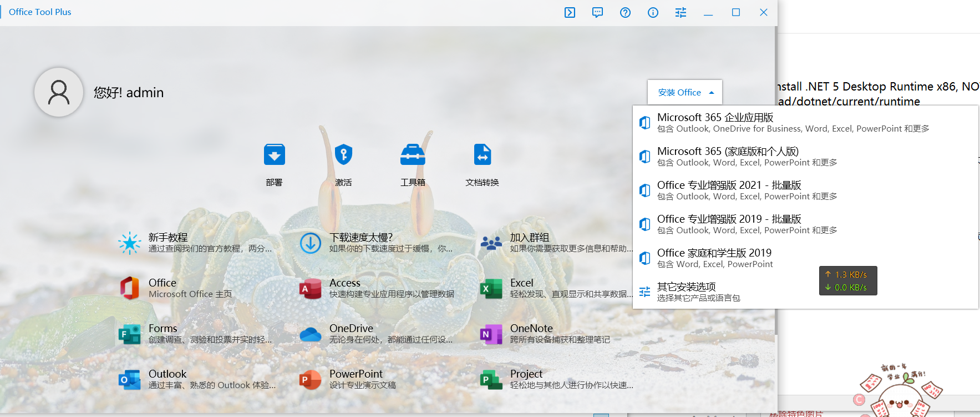Open the settings sliders icon in title bar
Viewport: 980px width, 417px height.
[x=681, y=12]
